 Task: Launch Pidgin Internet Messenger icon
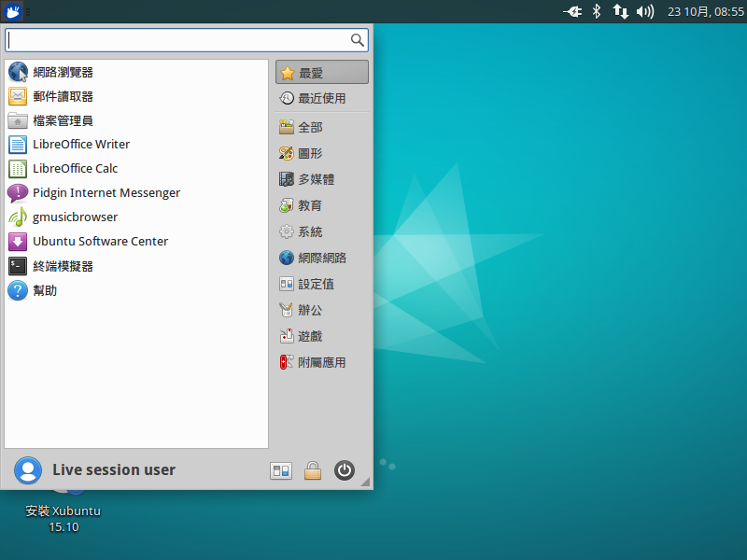click(x=18, y=193)
